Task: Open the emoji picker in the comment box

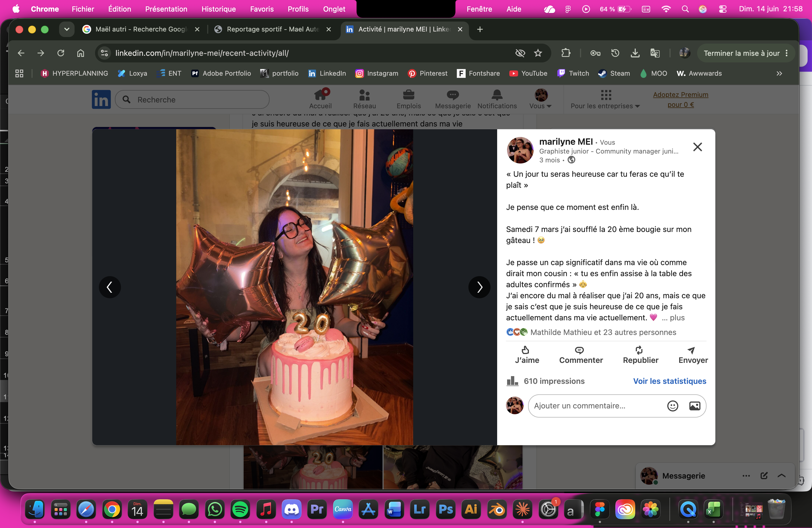Action: point(673,406)
